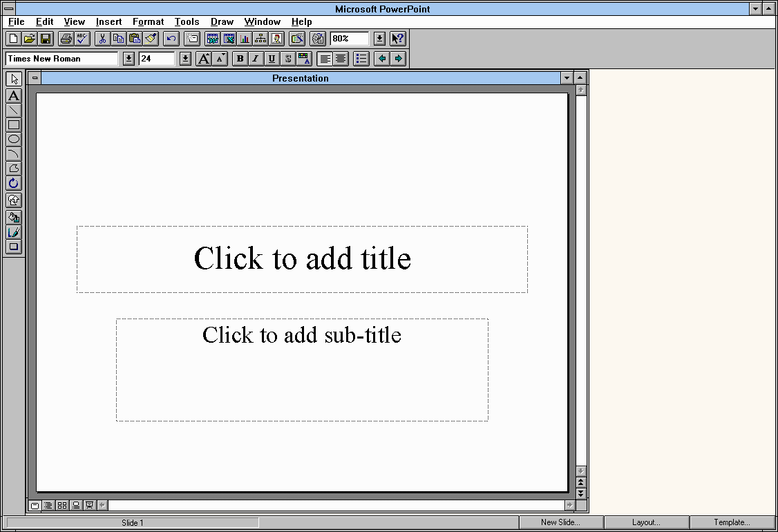The width and height of the screenshot is (778, 532).
Task: Open the Edit menu
Action: pos(45,22)
